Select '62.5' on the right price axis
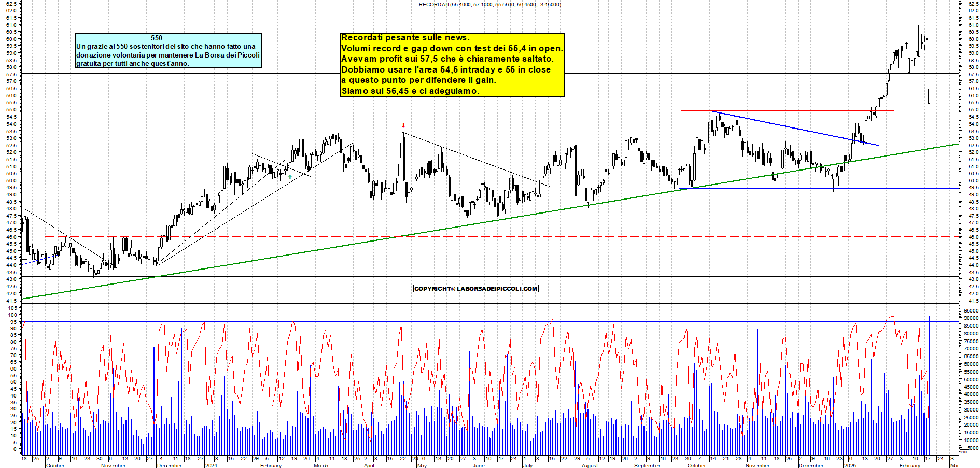 973,4
